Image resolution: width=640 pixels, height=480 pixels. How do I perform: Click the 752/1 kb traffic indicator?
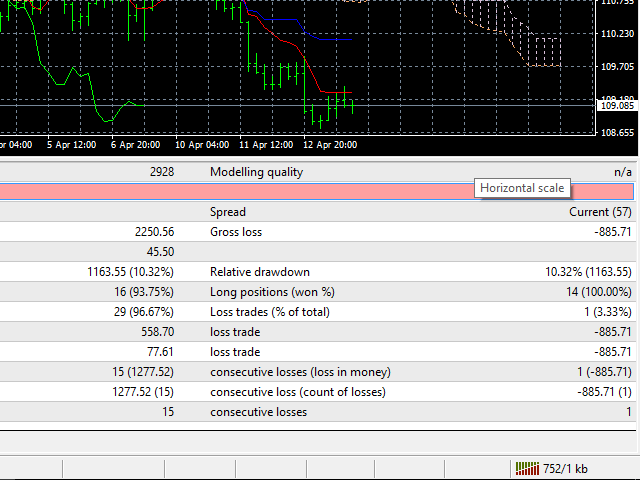(565, 469)
